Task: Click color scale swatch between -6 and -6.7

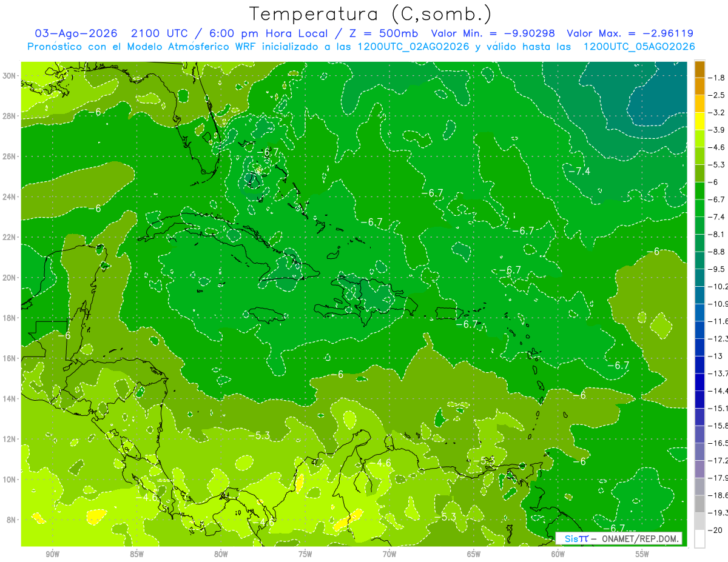Action: (x=699, y=191)
